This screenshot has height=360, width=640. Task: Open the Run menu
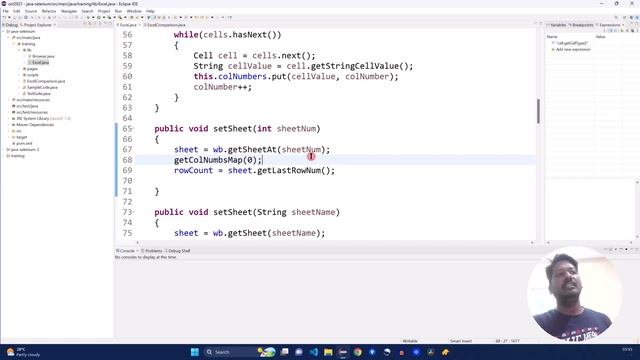(118, 11)
